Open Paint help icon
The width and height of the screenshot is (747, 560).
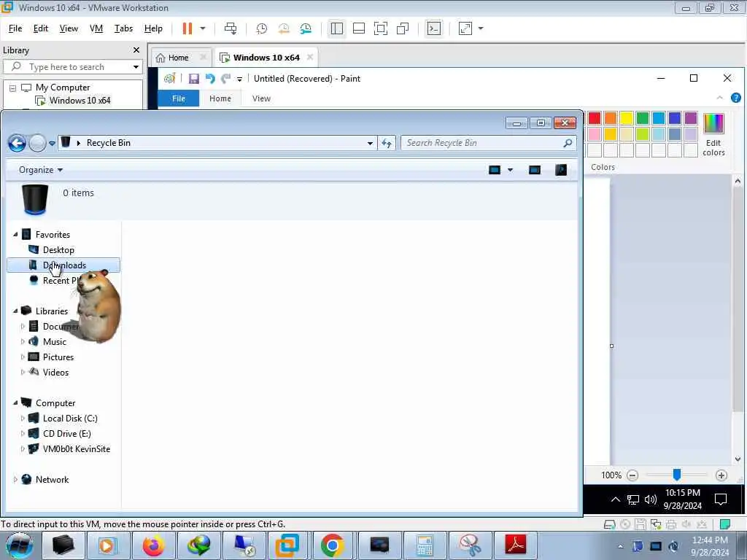click(736, 98)
